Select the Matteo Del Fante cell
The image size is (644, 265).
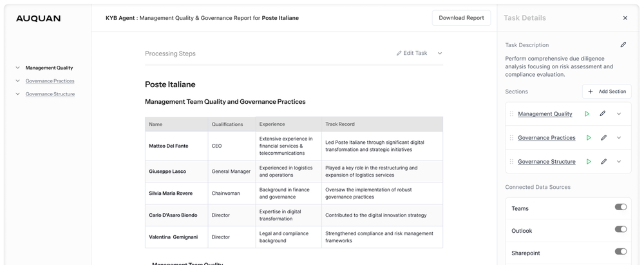pyautogui.click(x=176, y=146)
